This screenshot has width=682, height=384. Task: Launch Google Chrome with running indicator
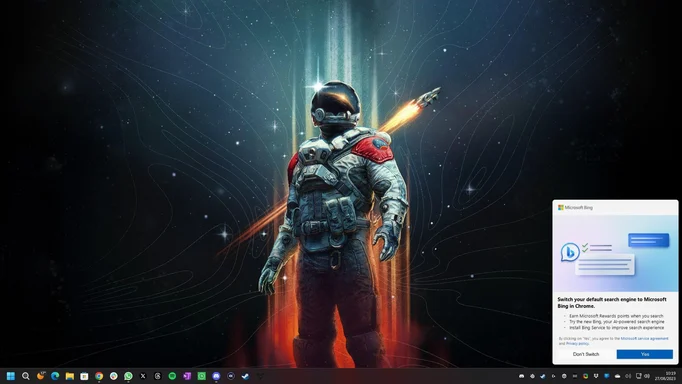point(99,376)
